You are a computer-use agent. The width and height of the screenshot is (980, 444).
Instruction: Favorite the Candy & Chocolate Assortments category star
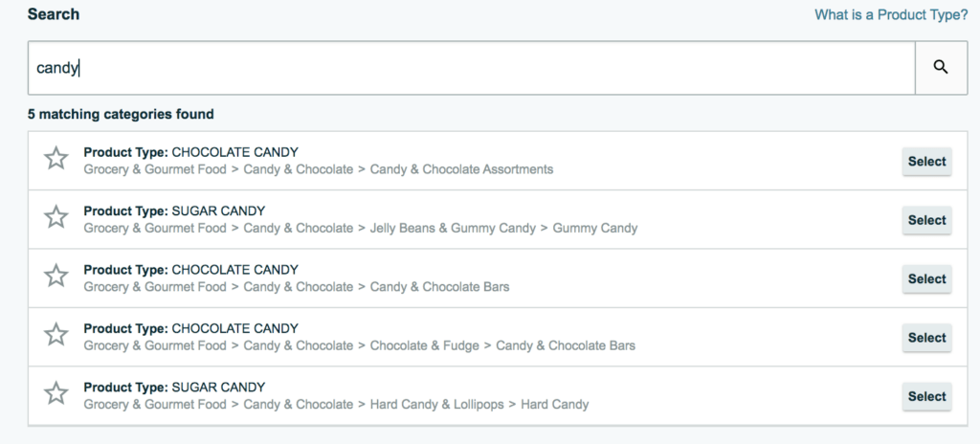(x=56, y=158)
